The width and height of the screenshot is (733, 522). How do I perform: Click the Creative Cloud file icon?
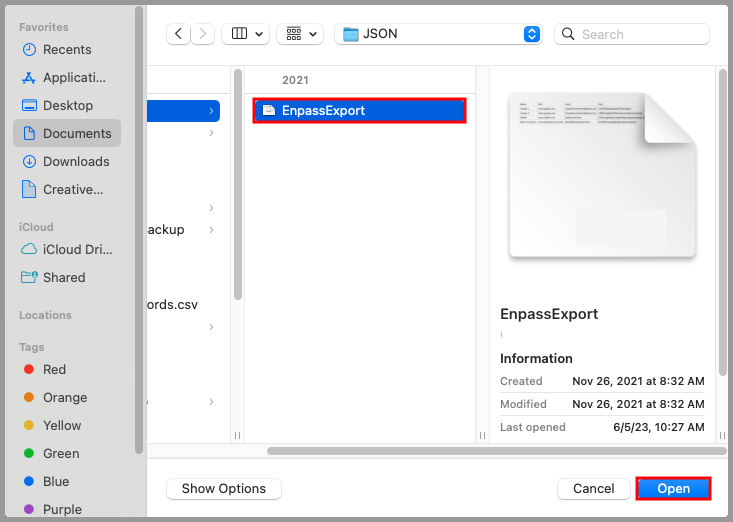click(x=29, y=189)
